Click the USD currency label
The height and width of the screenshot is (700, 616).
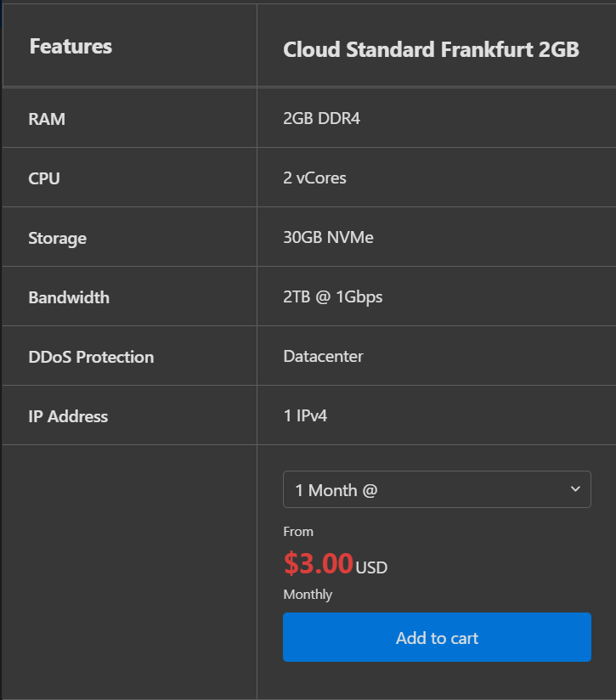371,567
